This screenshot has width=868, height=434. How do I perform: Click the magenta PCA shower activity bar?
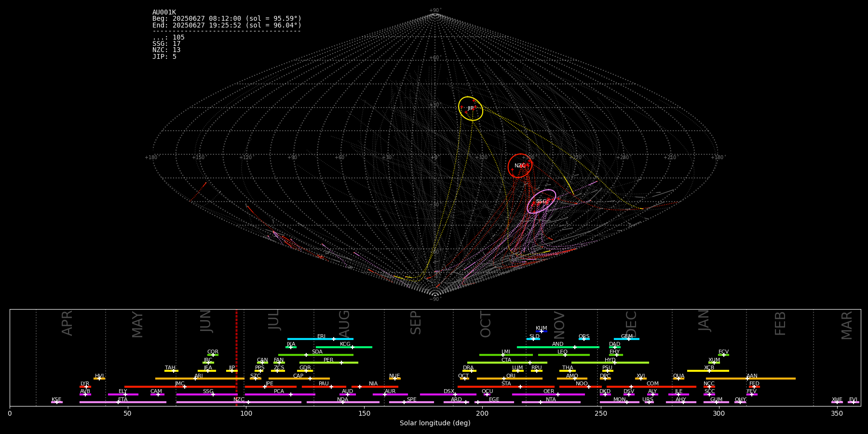(280, 394)
